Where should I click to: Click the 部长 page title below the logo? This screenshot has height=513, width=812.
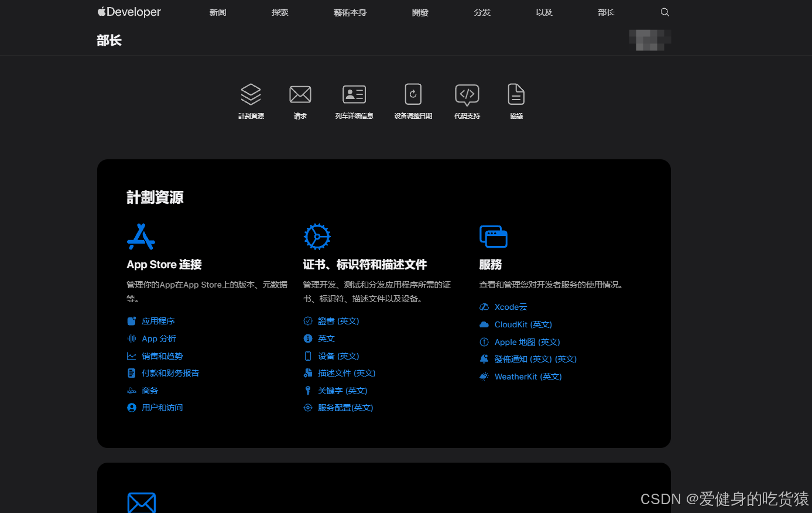109,40
